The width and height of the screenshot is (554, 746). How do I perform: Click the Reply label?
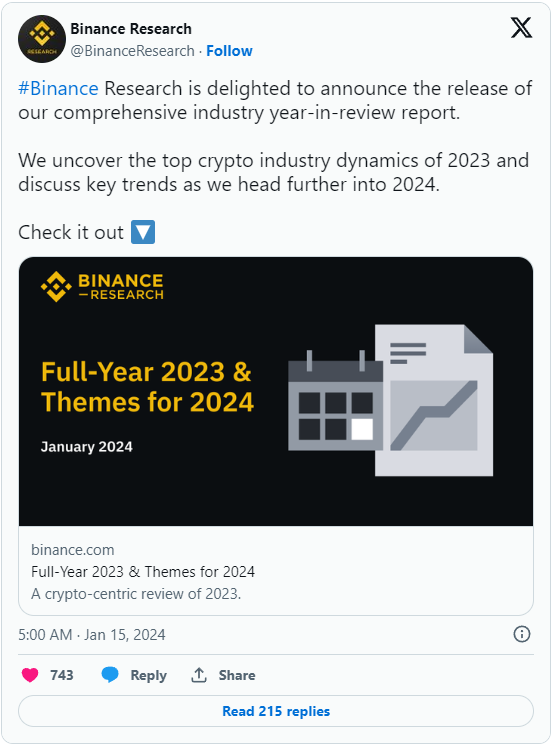(x=148, y=676)
